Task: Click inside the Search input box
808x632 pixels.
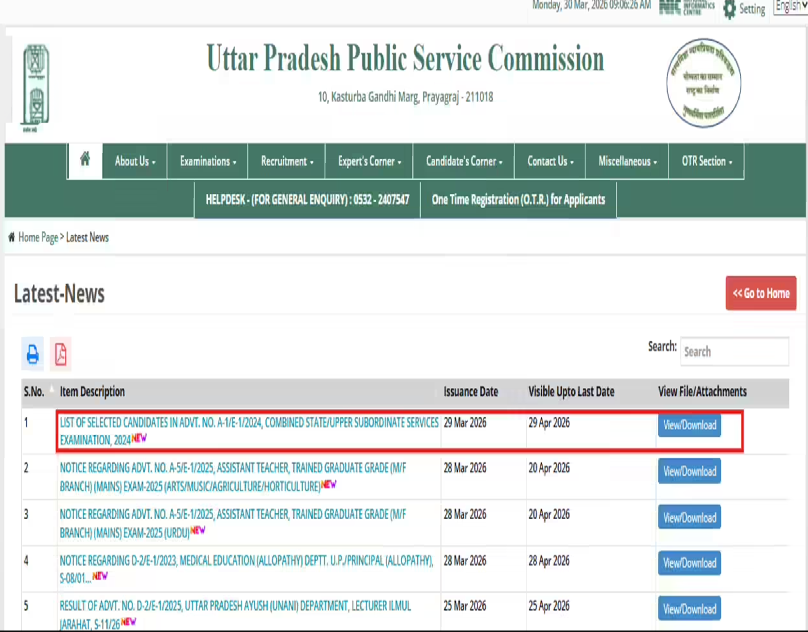Action: (734, 351)
